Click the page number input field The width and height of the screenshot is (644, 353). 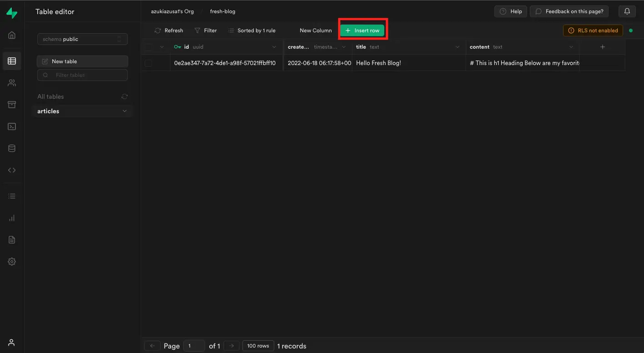194,346
